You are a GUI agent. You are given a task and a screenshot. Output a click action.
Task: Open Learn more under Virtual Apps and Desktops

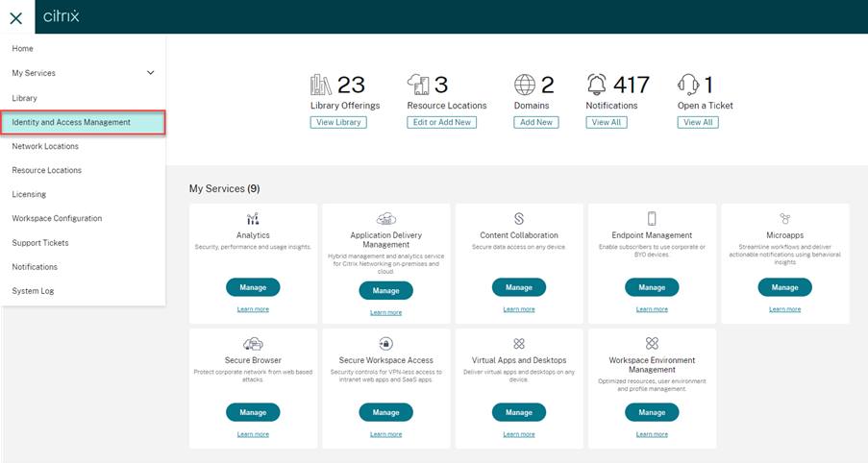point(519,434)
